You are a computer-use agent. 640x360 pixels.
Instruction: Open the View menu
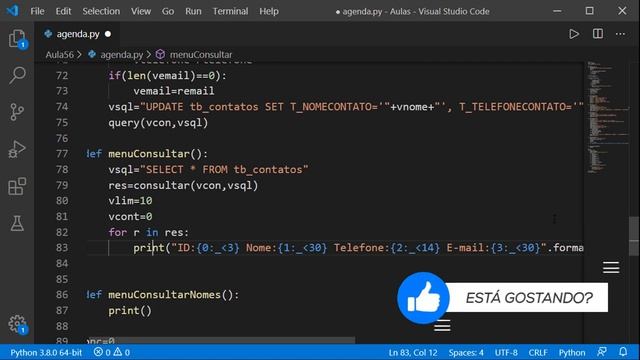click(141, 11)
